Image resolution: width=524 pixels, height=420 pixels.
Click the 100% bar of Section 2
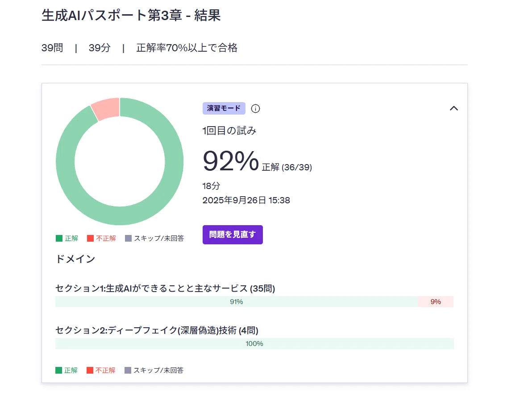pos(255,344)
